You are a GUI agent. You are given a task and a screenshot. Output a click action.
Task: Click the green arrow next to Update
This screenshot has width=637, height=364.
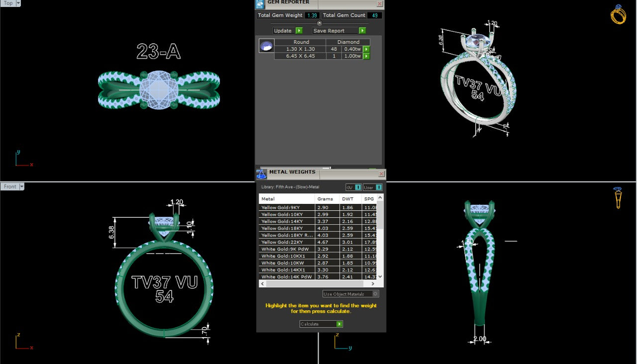[x=299, y=31]
